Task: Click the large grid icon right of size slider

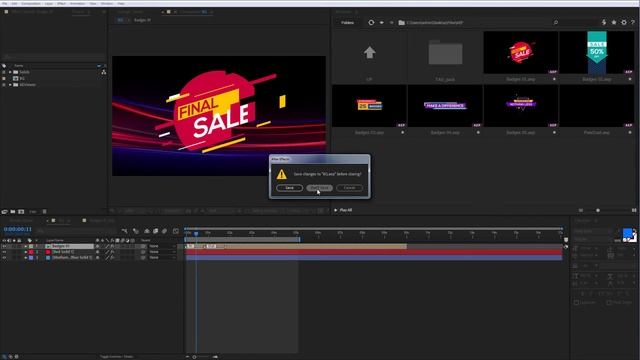Action: point(634,210)
